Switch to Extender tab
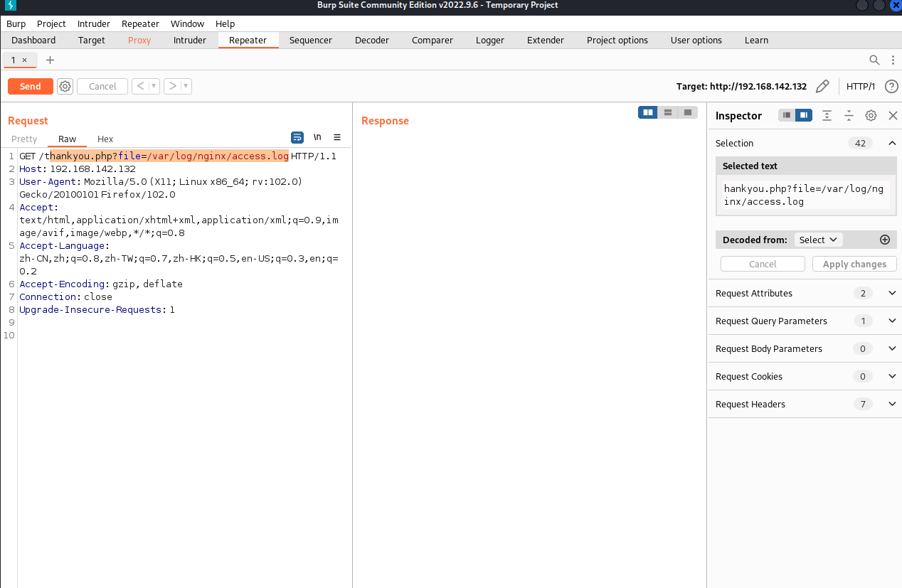The height and width of the screenshot is (588, 902). pyautogui.click(x=546, y=40)
